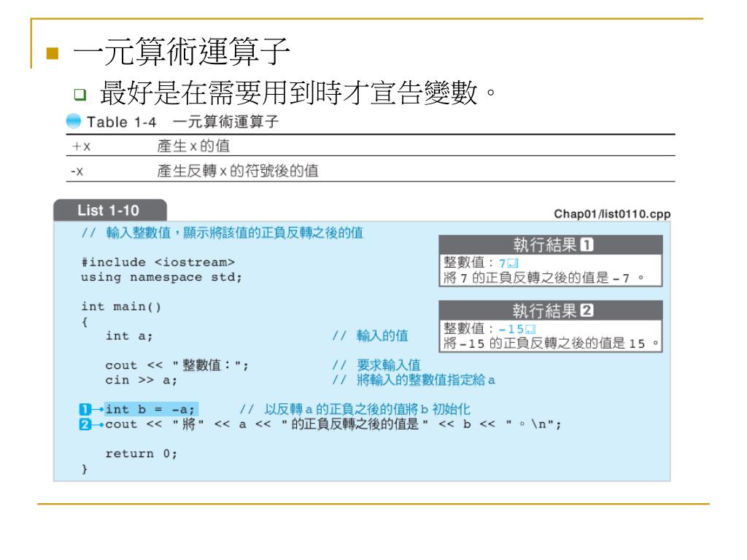Click the comment '// 輸入的值'
Image resolution: width=747 pixels, height=560 pixels.
click(x=370, y=335)
